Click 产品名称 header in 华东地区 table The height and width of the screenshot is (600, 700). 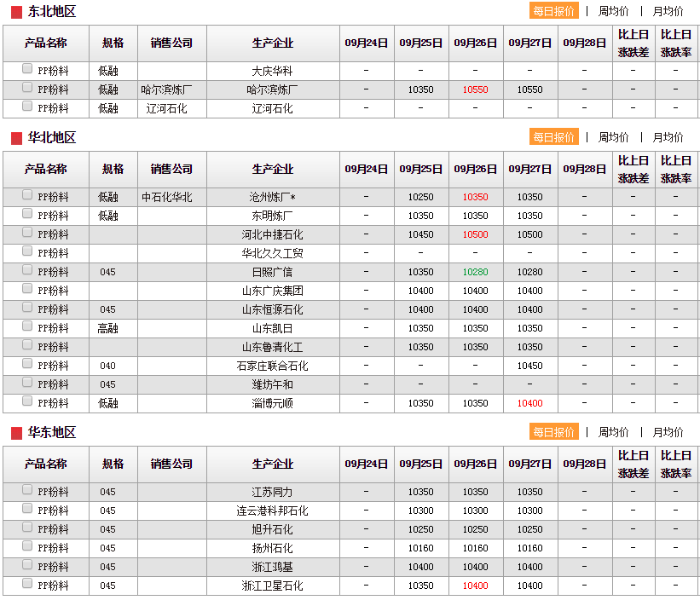tap(45, 464)
